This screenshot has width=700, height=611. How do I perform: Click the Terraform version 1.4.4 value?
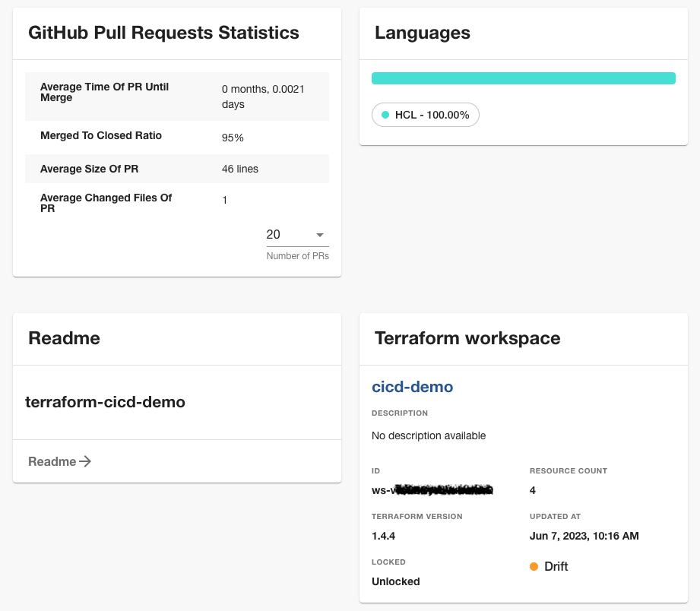(x=383, y=536)
